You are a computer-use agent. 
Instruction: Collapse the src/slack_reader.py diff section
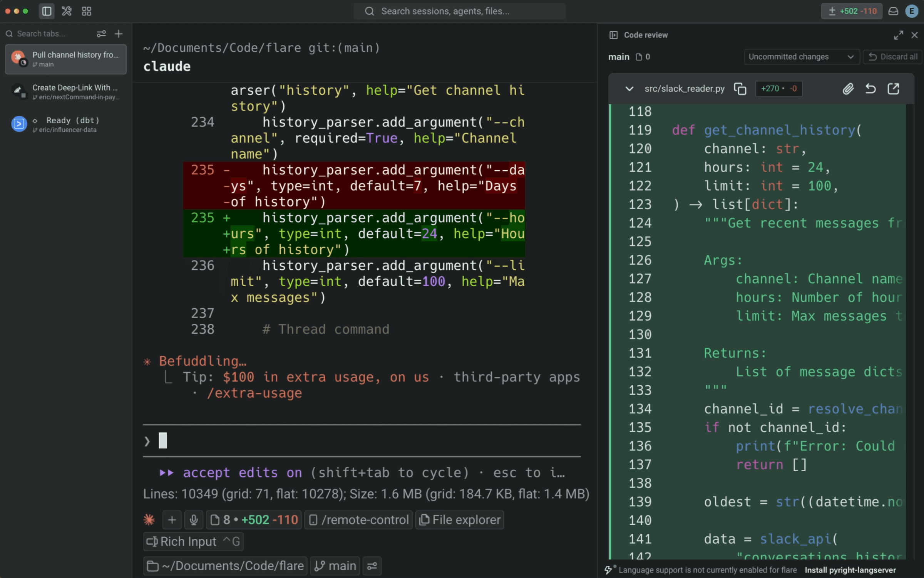[629, 89]
